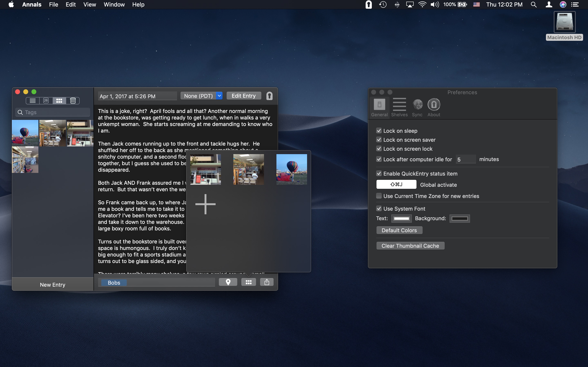Open the trash view icon
Viewport: 588px width, 367px height.
(73, 101)
